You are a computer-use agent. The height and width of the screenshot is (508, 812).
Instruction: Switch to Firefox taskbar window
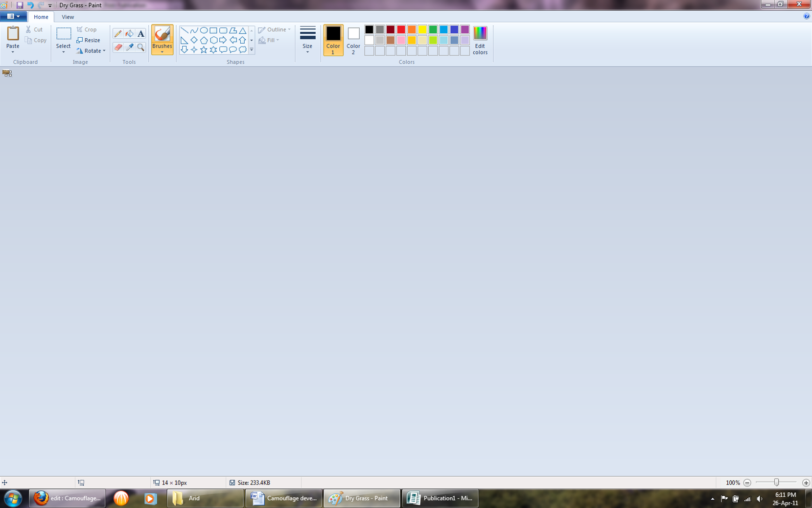coord(67,498)
